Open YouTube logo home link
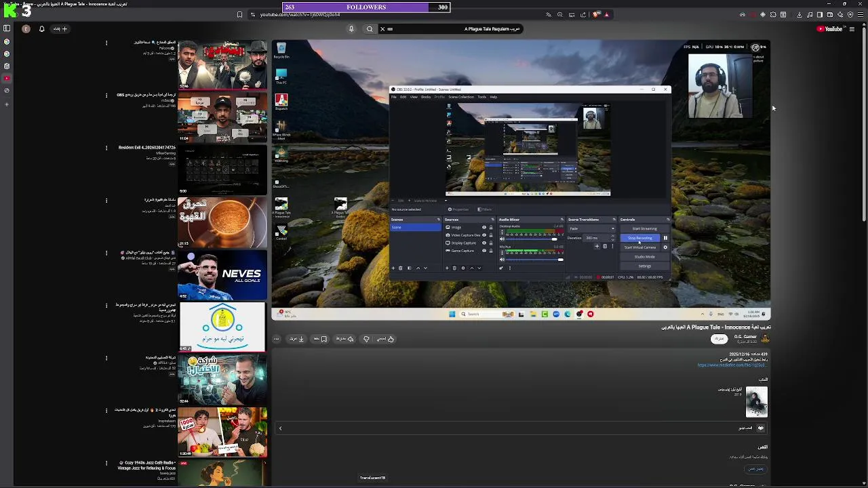This screenshot has height=488, width=868. (x=829, y=28)
